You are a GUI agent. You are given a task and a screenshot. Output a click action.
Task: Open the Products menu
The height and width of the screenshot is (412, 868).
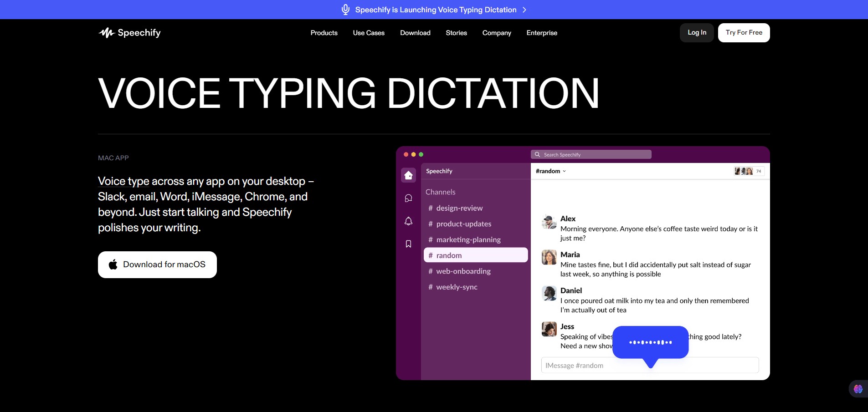coord(324,33)
